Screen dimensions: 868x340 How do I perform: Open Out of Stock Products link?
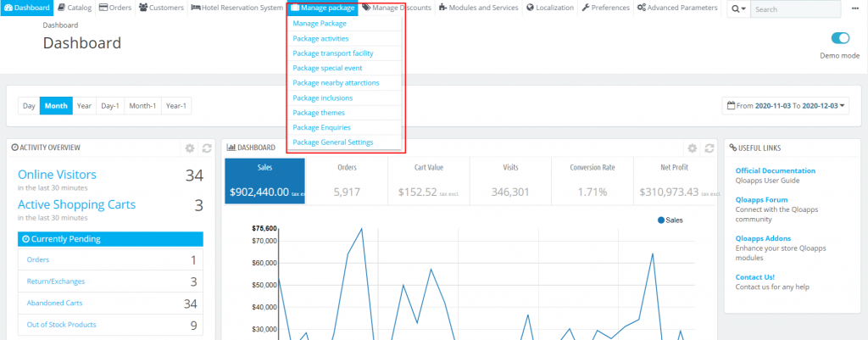[x=61, y=325]
